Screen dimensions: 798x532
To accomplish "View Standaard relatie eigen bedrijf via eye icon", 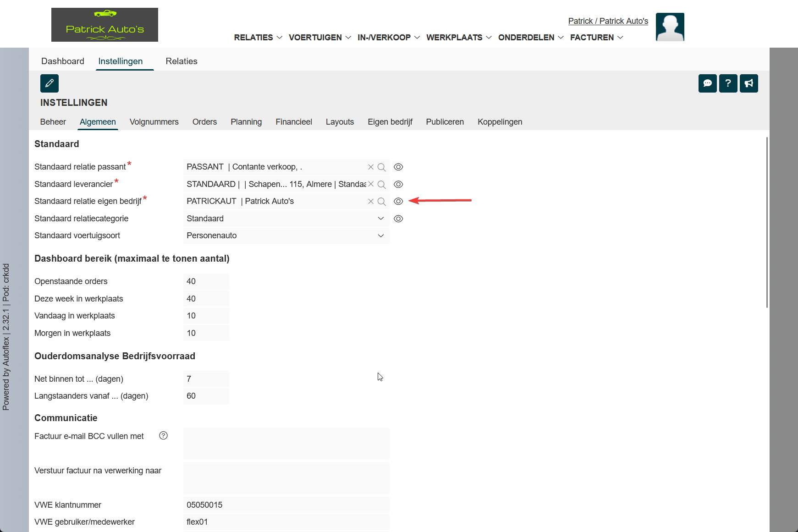I will coord(398,202).
